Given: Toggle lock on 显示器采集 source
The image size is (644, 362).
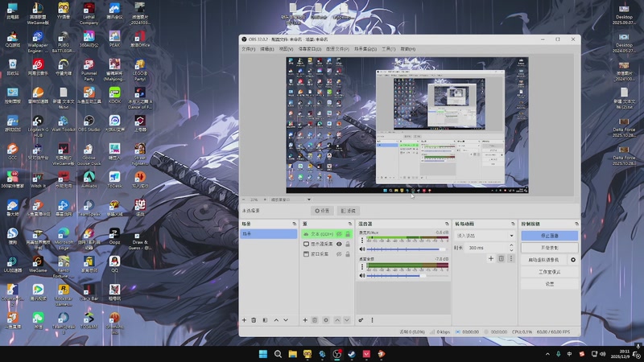Looking at the screenshot, I should pos(348,245).
